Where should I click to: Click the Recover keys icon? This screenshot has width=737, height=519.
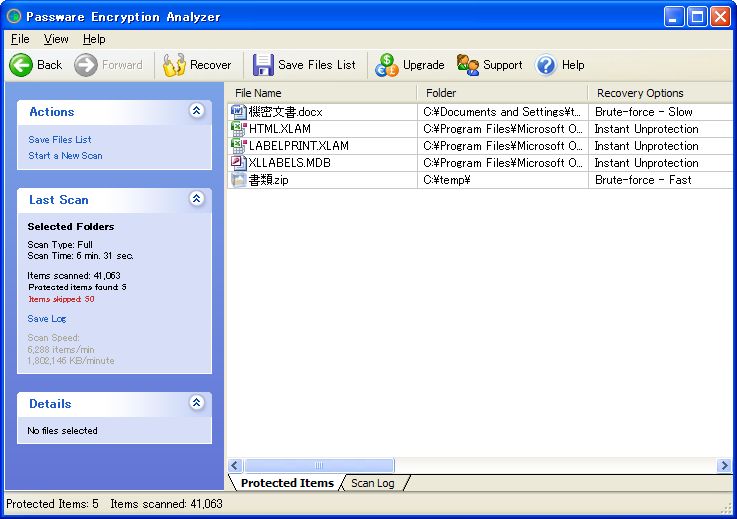tap(174, 65)
